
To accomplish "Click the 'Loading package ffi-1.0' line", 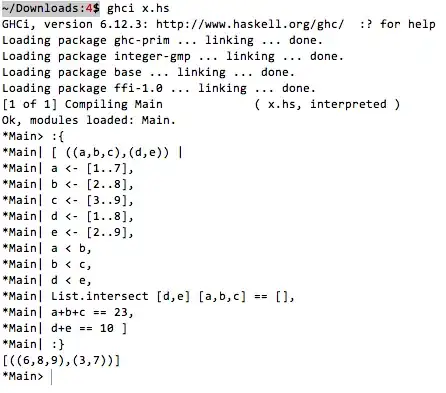I will pyautogui.click(x=159, y=88).
